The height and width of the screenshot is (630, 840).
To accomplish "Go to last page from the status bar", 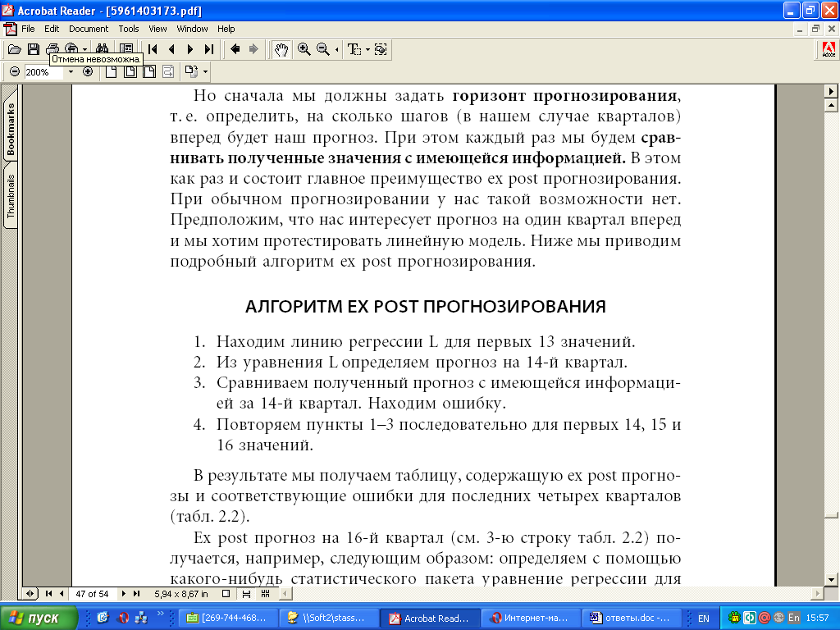I will point(137,594).
